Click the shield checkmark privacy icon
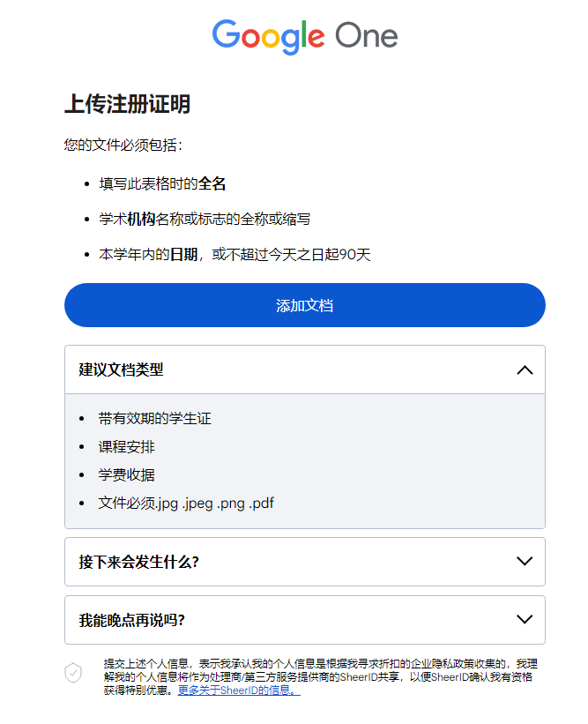 point(73,672)
